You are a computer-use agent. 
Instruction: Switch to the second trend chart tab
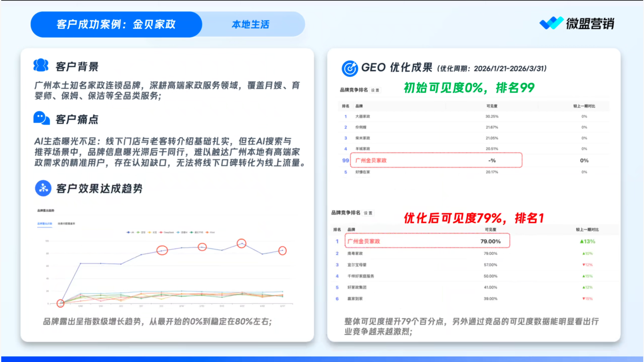click(x=66, y=224)
